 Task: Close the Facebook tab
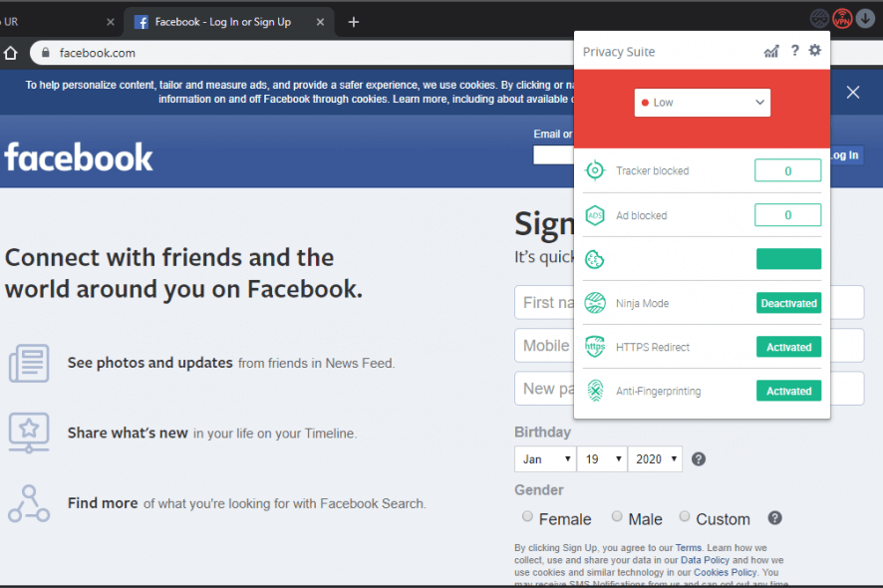pyautogui.click(x=320, y=22)
